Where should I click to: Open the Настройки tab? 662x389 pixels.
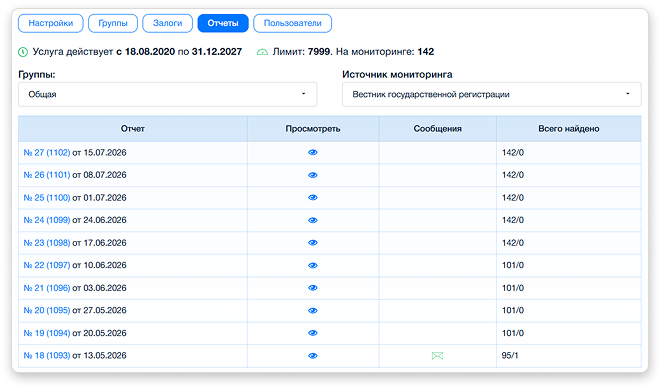pos(51,23)
